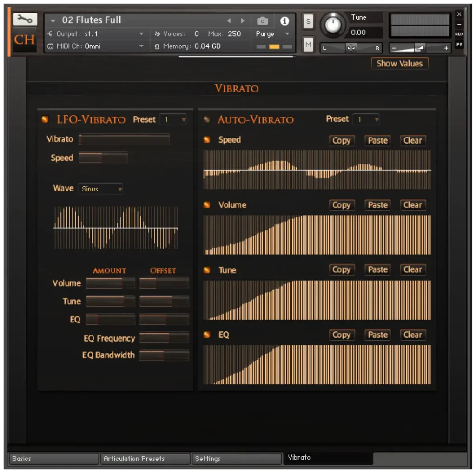476x473 pixels.
Task: Mute the instrument with M button
Action: [x=308, y=45]
